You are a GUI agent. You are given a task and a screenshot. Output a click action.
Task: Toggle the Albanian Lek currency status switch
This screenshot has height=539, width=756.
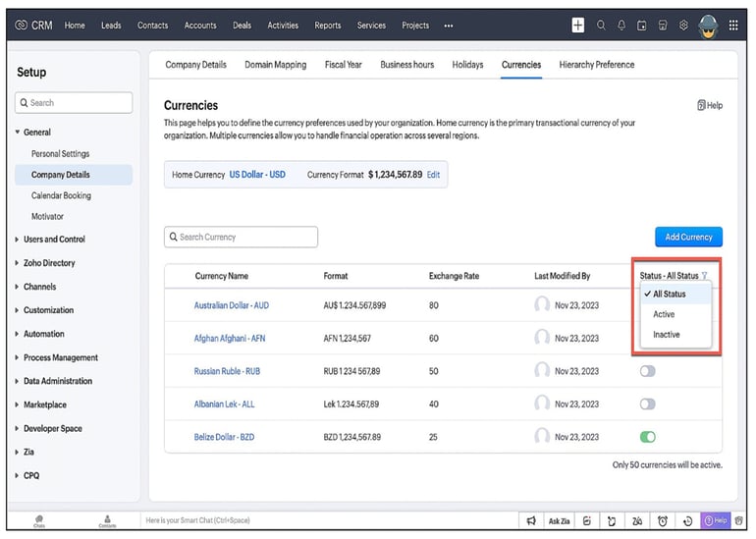[x=647, y=404]
